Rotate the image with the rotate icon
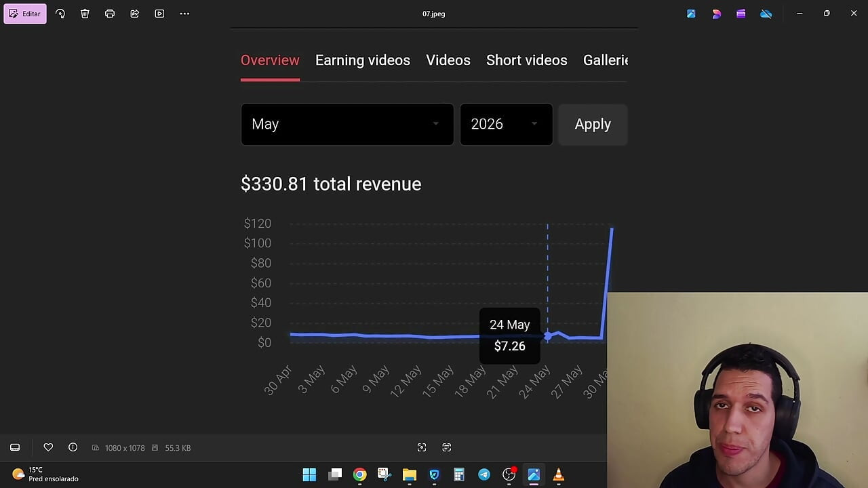The height and width of the screenshot is (488, 868). pyautogui.click(x=60, y=14)
